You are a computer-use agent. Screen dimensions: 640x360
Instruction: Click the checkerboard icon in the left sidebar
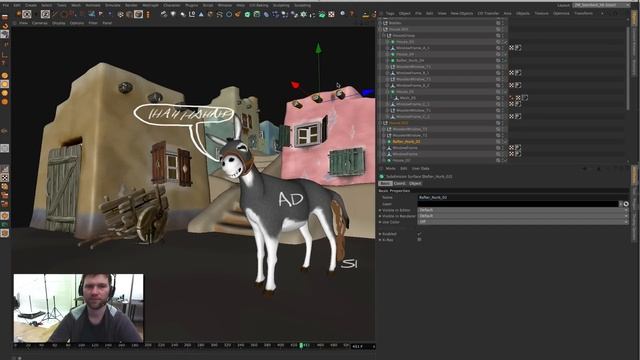(x=4, y=178)
